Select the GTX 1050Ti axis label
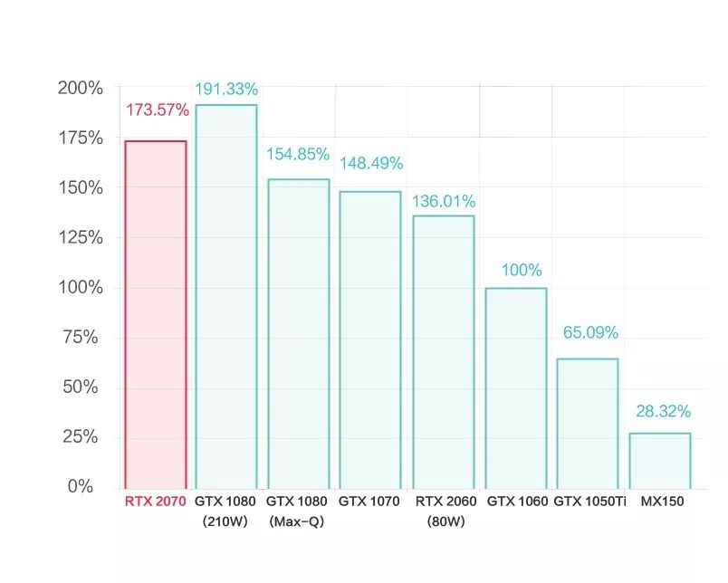728x583 pixels. point(589,502)
